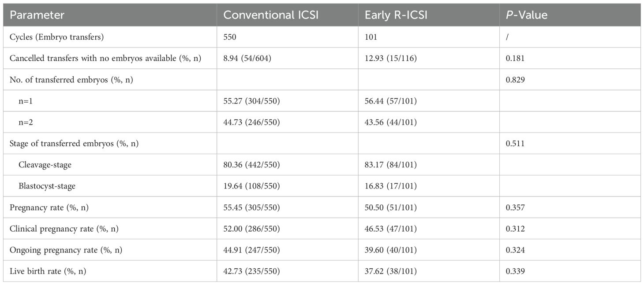Click the Ongoing pregnancy rate row label

(66, 250)
